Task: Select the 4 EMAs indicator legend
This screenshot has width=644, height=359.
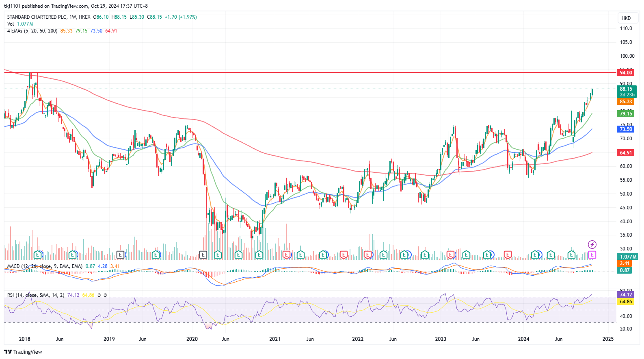Action: click(32, 31)
